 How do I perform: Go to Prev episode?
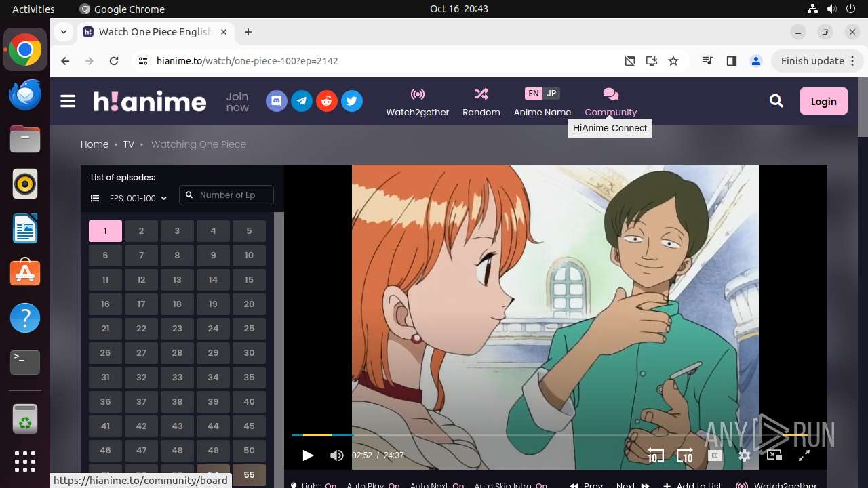pyautogui.click(x=587, y=485)
